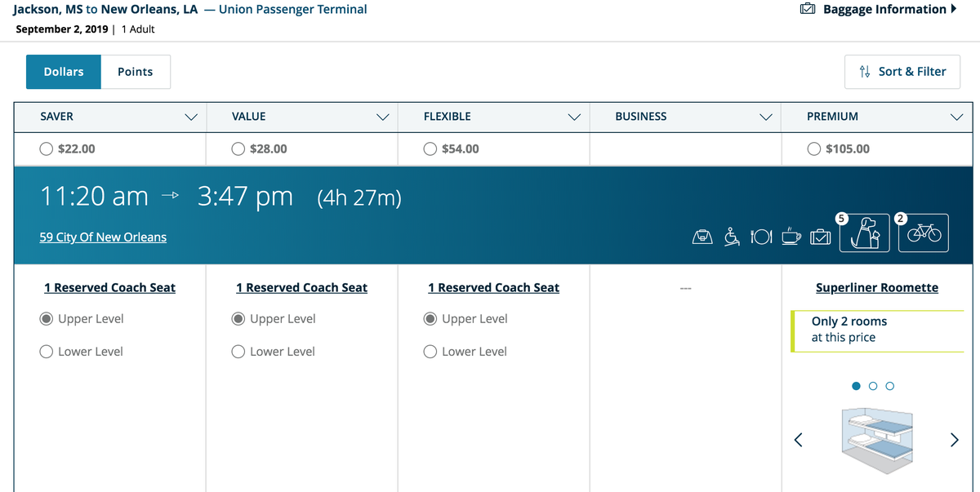This screenshot has height=492, width=980.
Task: Click the right arrow on the roomette carousel
Action: tap(954, 439)
